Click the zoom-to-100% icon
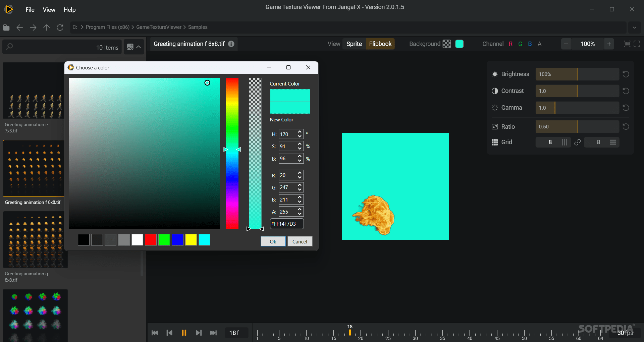This screenshot has height=342, width=644. pos(627,44)
